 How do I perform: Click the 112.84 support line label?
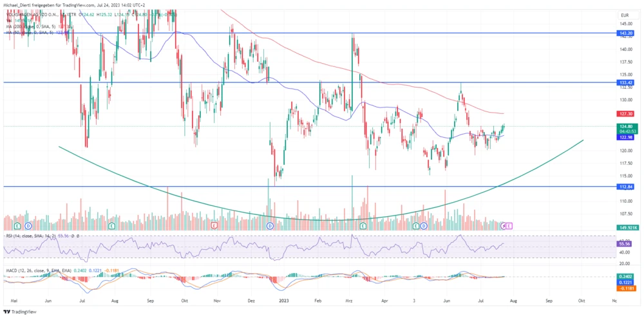pyautogui.click(x=627, y=187)
